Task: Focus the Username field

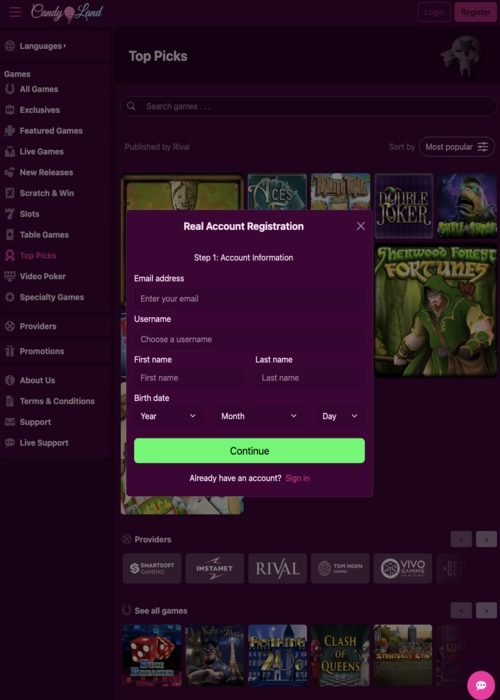Action: pyautogui.click(x=250, y=339)
